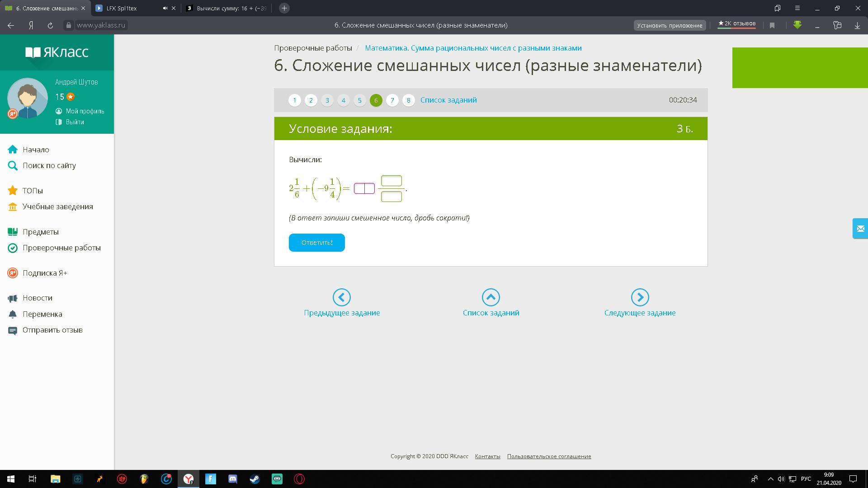Go to question number 7
868x488 pixels.
point(392,100)
